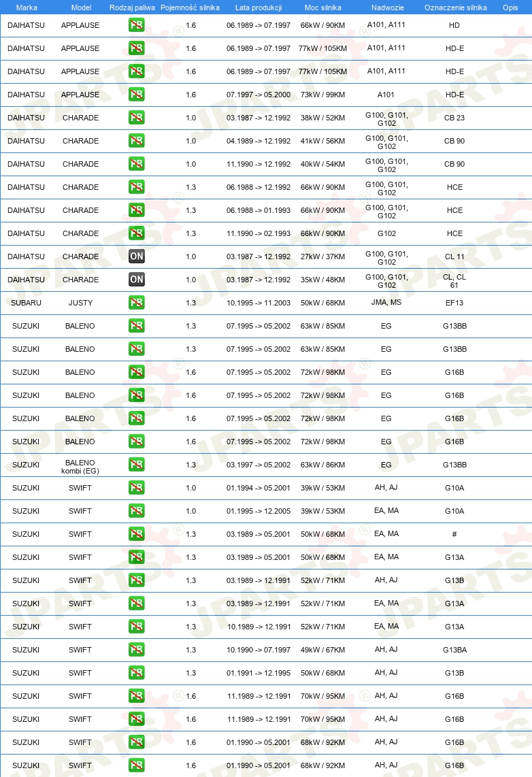
Task: Select the production years 10.1989 -> 12.1991
Action: pyautogui.click(x=259, y=627)
